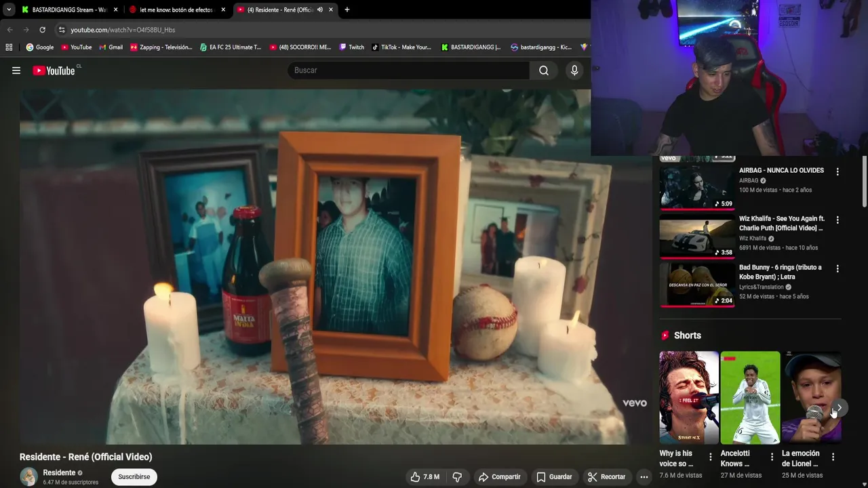Click the vevo watermark on the video
Image resolution: width=868 pixels, height=488 pixels.
[635, 403]
